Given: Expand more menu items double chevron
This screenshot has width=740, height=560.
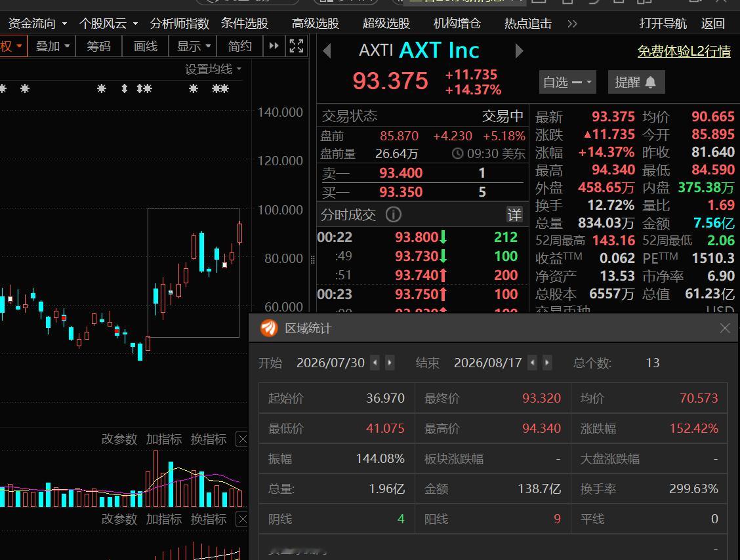Looking at the screenshot, I should (572, 24).
